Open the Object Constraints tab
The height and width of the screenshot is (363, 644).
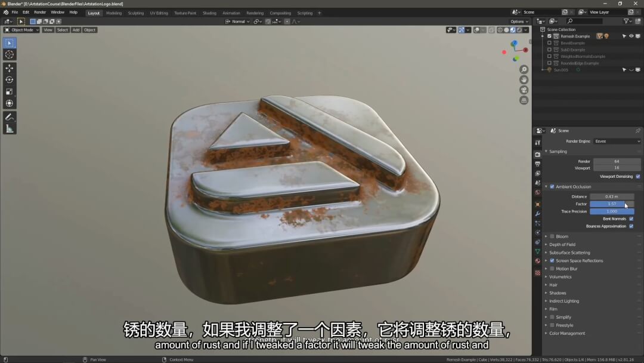point(537,242)
